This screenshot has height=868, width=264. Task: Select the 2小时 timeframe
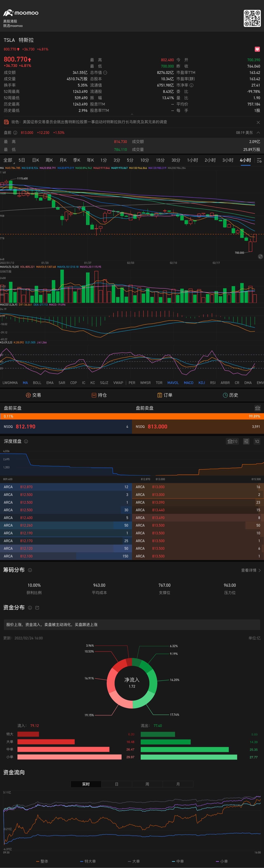[x=210, y=160]
